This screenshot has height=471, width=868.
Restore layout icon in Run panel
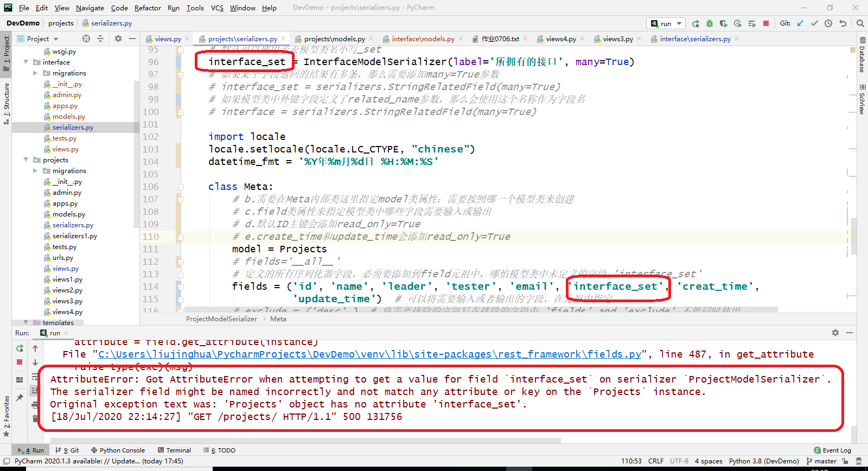(x=20, y=380)
